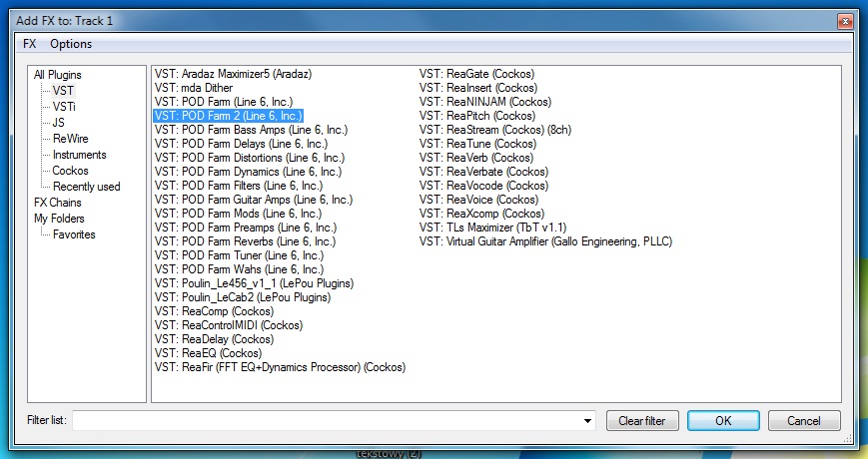Select VST: ReaVerbate (Cockos)
This screenshot has width=868, height=459.
[x=483, y=172]
